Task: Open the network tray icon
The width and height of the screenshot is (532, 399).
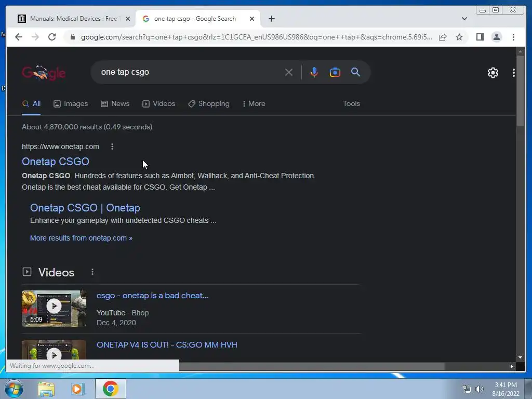Action: pyautogui.click(x=467, y=389)
